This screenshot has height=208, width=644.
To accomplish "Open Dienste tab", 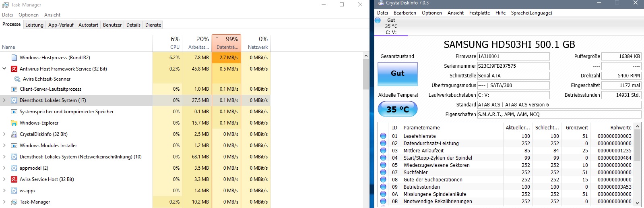I will [153, 25].
